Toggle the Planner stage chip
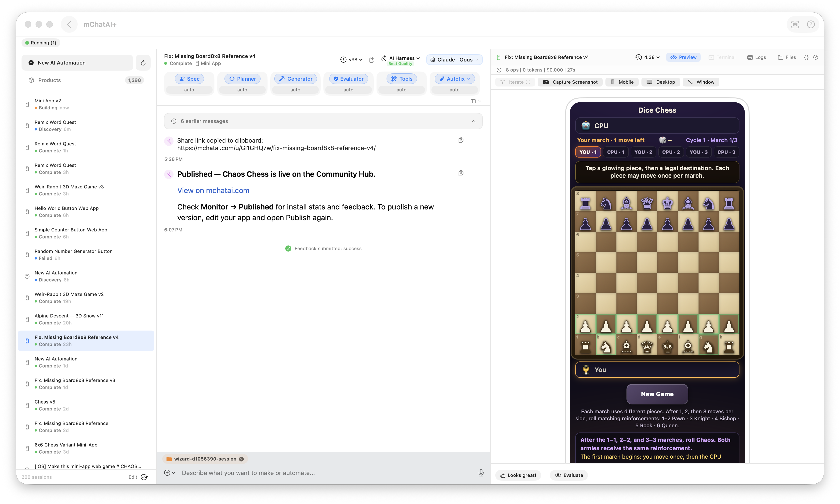 (242, 79)
